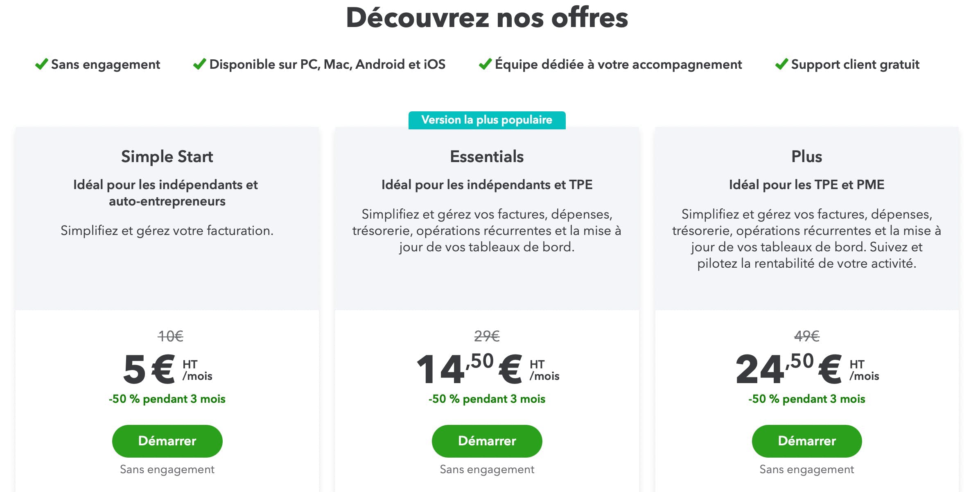This screenshot has width=980, height=492.
Task: Click the checkmark beside Support client gratuit
Action: 781,64
